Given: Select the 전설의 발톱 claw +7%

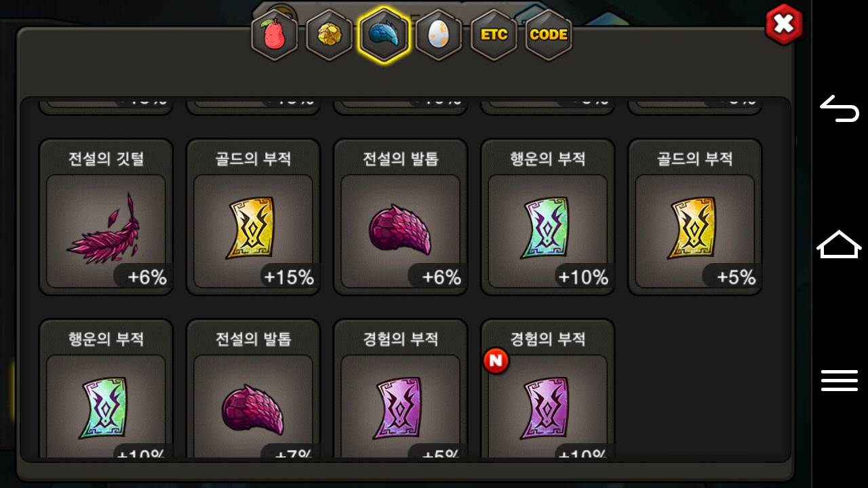Looking at the screenshot, I should tap(253, 390).
